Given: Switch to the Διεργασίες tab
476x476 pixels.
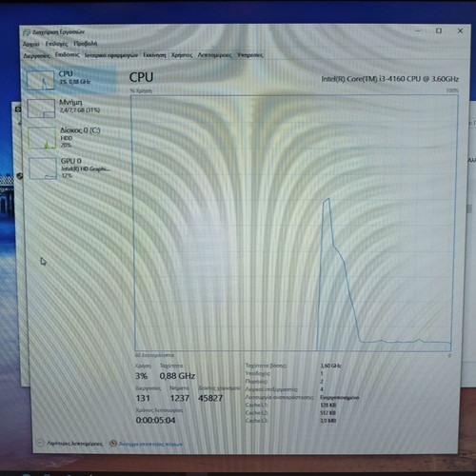Looking at the screenshot, I should click(x=36, y=56).
